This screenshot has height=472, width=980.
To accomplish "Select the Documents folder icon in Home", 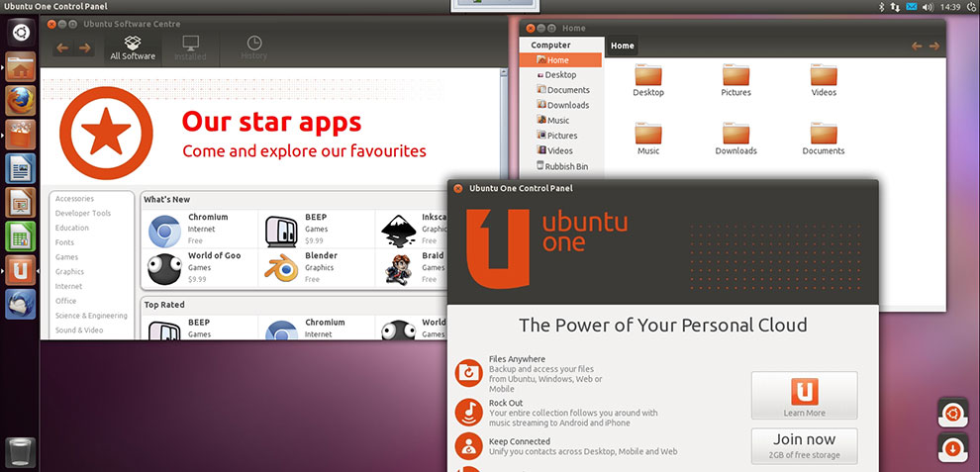I will tap(824, 139).
